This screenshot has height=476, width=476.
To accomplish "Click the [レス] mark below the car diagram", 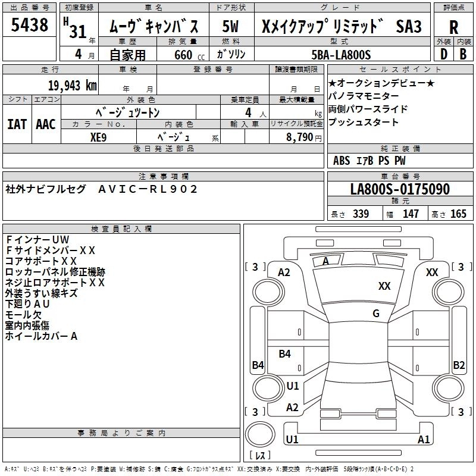I will tap(260, 455).
